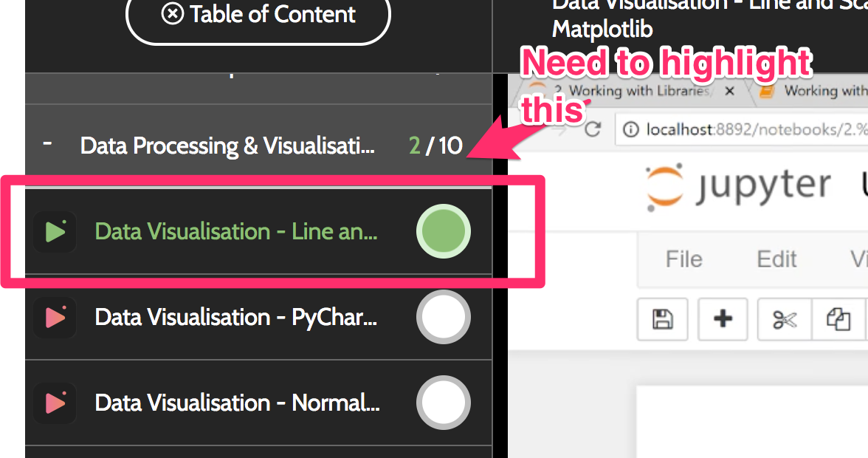Click the plus icon to insert a cell
Viewport: 868px width, 458px height.
pos(723,318)
